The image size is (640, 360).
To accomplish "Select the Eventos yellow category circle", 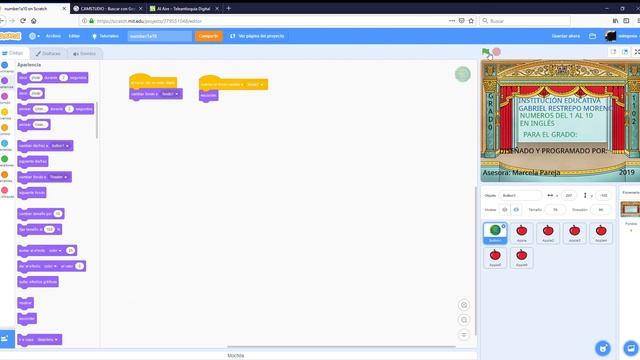I will [x=4, y=112].
